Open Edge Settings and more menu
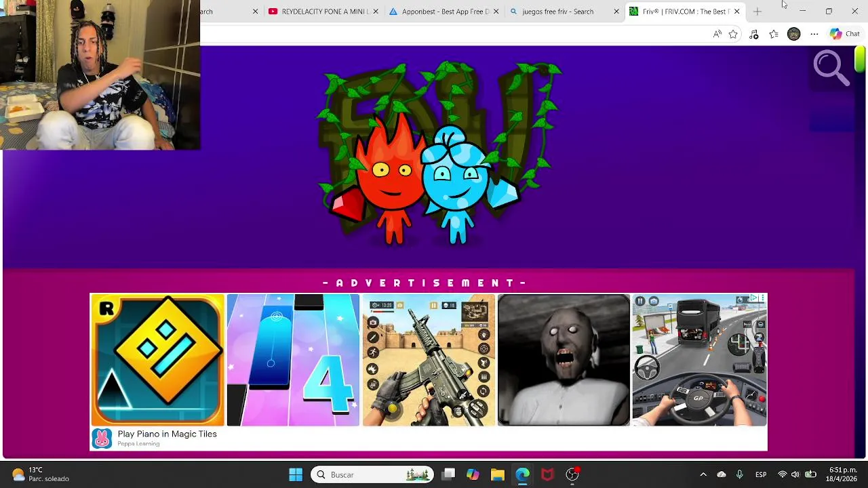Image resolution: width=868 pixels, height=488 pixels. [814, 34]
